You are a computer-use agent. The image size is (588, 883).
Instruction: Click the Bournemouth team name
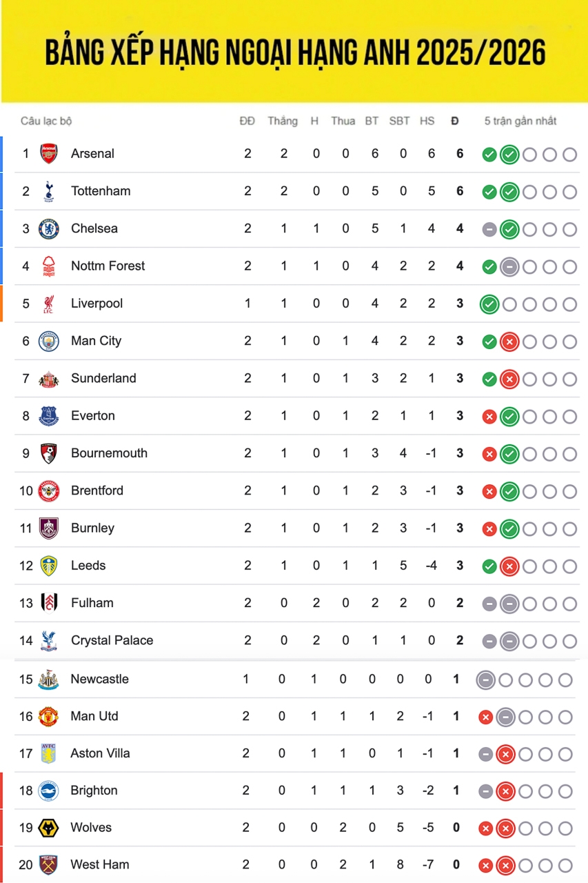tap(109, 453)
